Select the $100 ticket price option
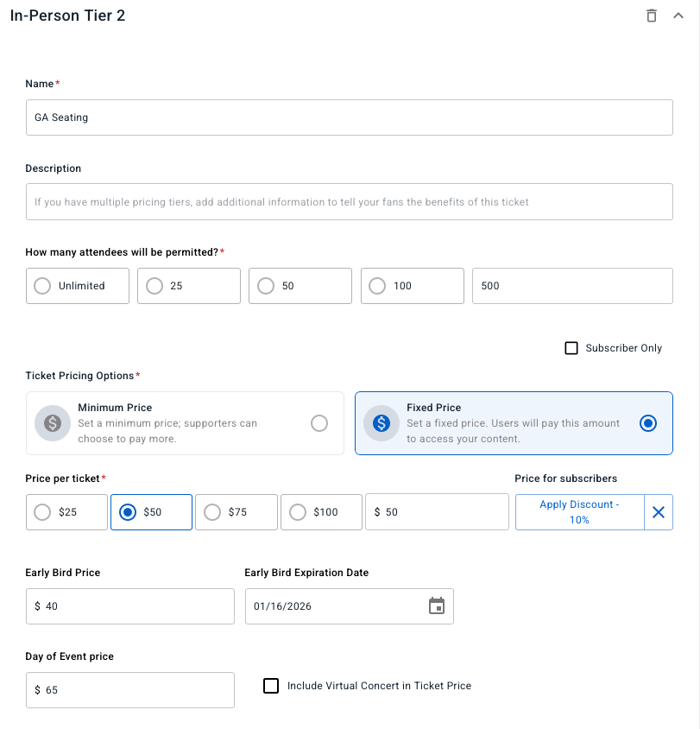 (x=298, y=512)
